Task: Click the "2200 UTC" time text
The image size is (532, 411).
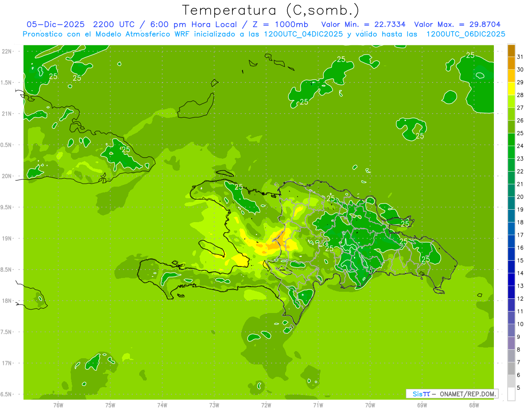Action: tap(113, 24)
